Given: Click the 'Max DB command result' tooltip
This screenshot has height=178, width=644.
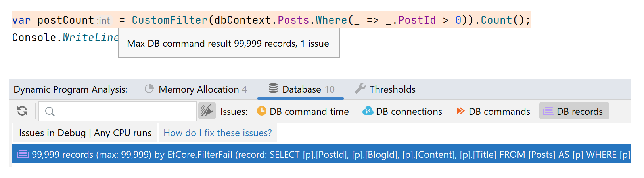Looking at the screenshot, I should 228,44.
